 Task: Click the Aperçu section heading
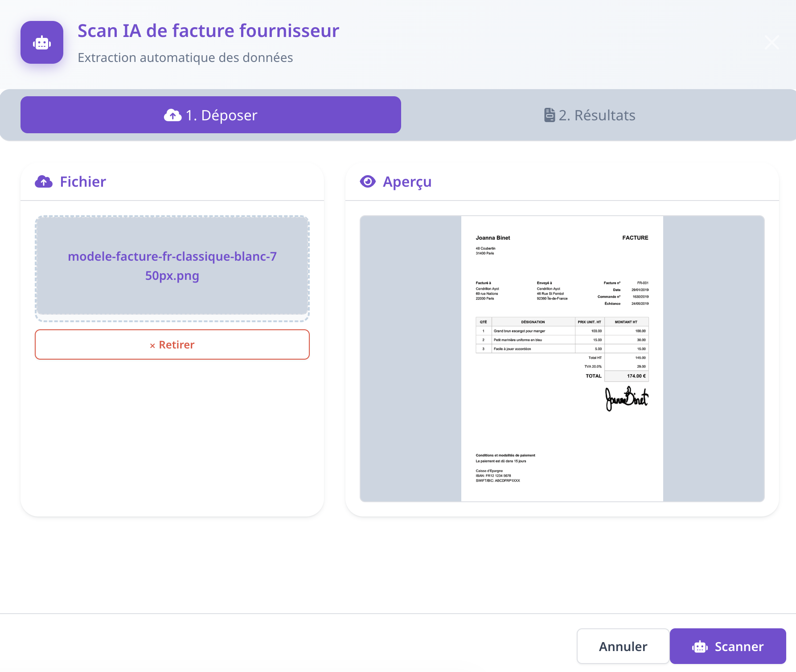pos(407,181)
